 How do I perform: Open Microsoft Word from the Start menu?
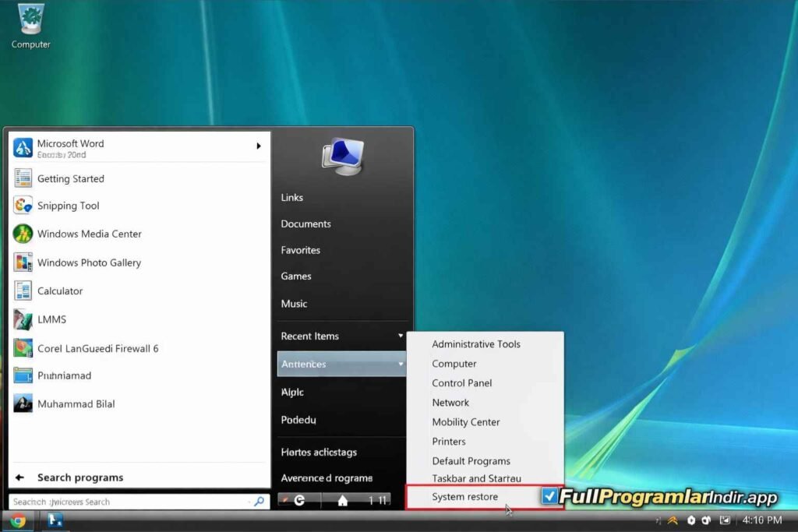(71, 143)
